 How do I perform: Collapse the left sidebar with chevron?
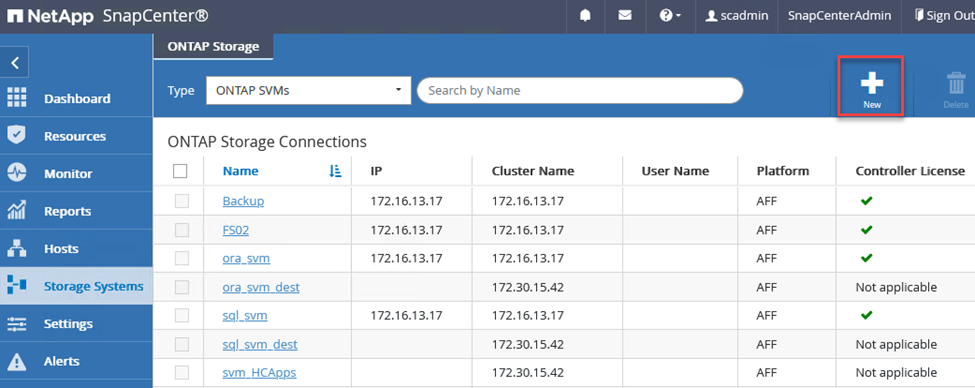pyautogui.click(x=16, y=63)
